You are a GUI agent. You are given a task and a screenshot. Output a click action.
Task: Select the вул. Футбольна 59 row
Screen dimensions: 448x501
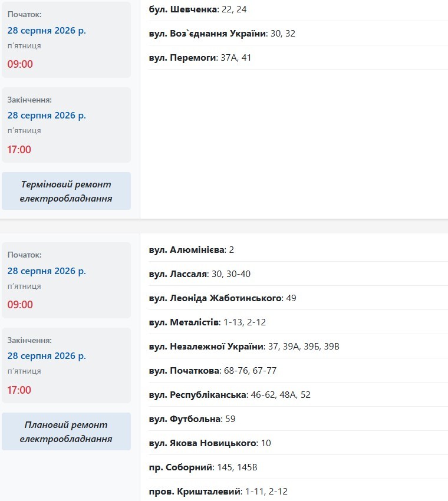tap(298, 419)
